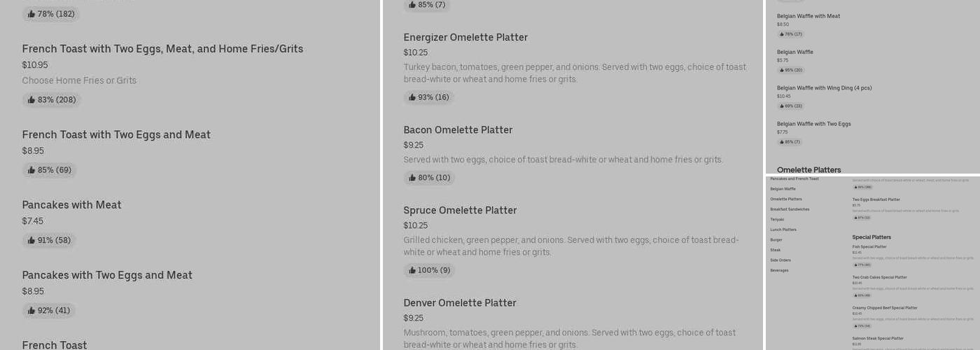Select the Denver Omelette Platter item
The image size is (980, 350).
460,303
